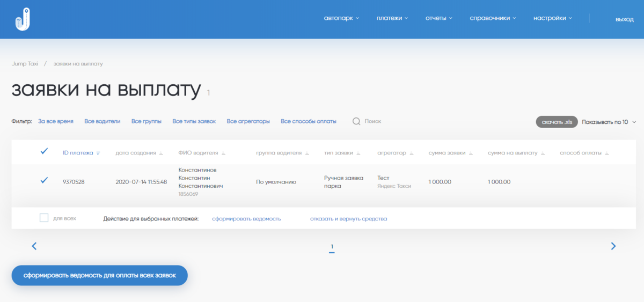Sort by ФИО водителя column icon
644x302 pixels.
[223, 153]
